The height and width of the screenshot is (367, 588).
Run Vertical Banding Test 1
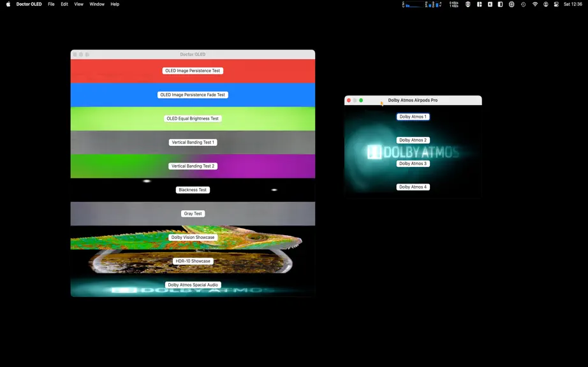pyautogui.click(x=193, y=142)
